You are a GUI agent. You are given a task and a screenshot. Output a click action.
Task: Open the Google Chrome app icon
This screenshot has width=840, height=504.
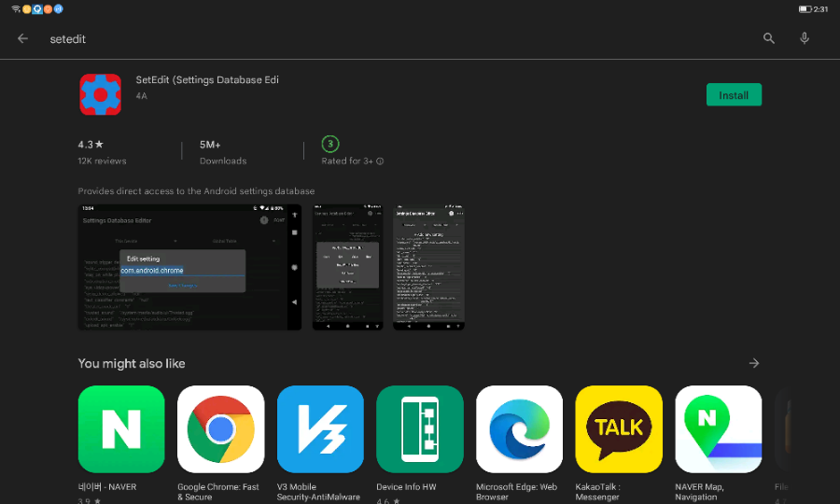coord(220,429)
